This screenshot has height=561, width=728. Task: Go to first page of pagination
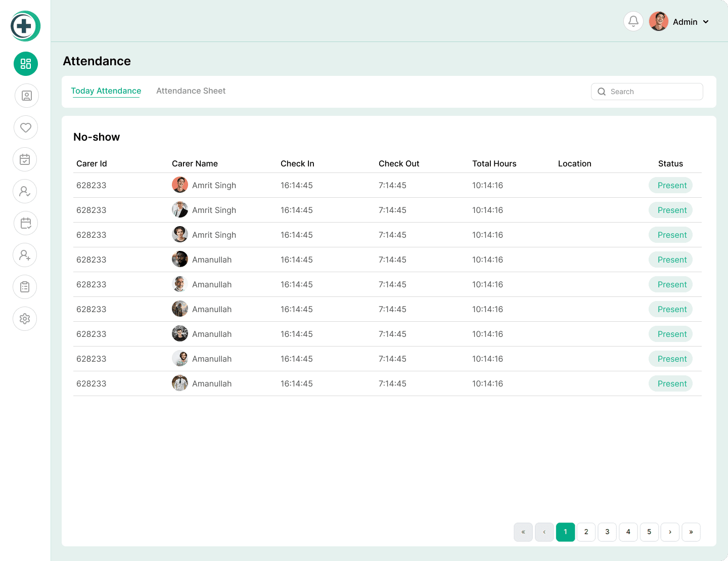(x=523, y=532)
